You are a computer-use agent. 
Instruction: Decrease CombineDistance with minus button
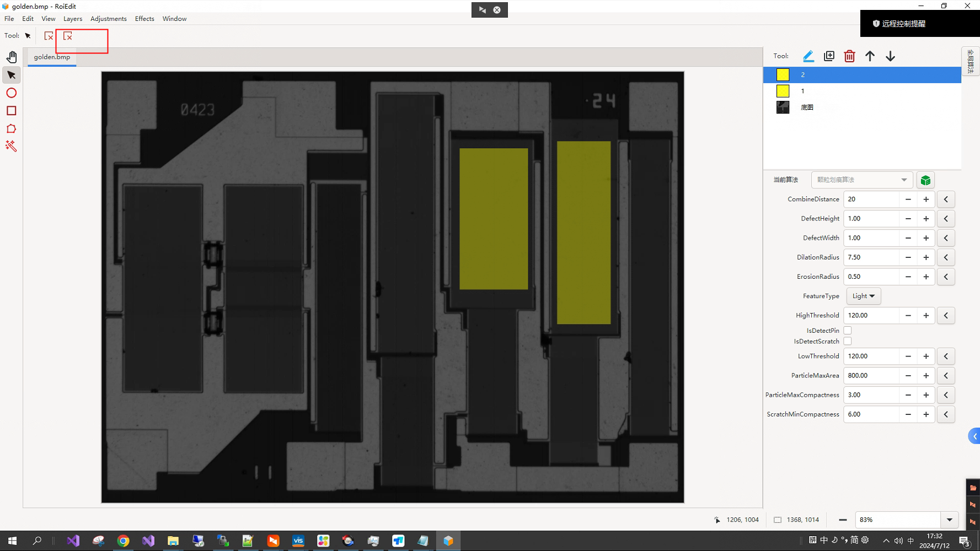coord(908,199)
